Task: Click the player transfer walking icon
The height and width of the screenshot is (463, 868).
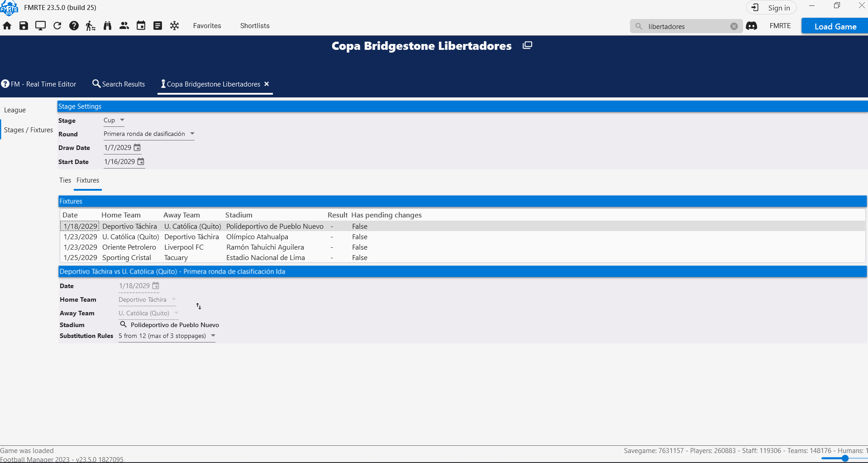Action: click(91, 26)
